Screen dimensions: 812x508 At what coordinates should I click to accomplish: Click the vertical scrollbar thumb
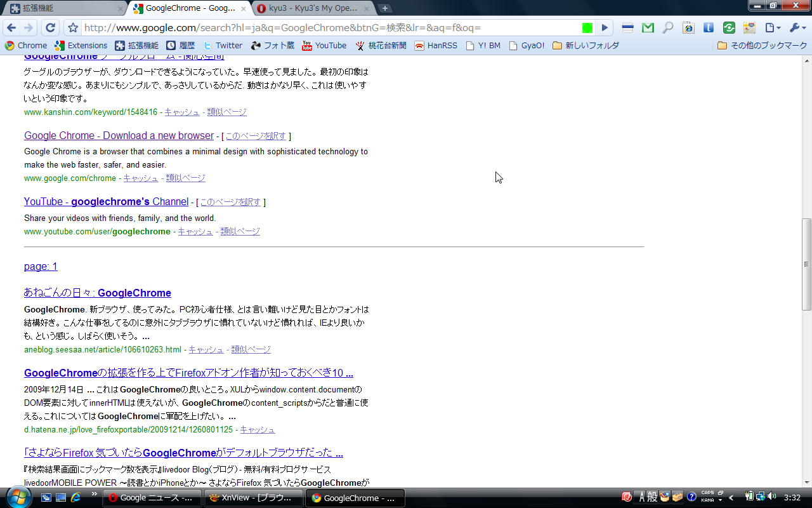pyautogui.click(x=806, y=264)
